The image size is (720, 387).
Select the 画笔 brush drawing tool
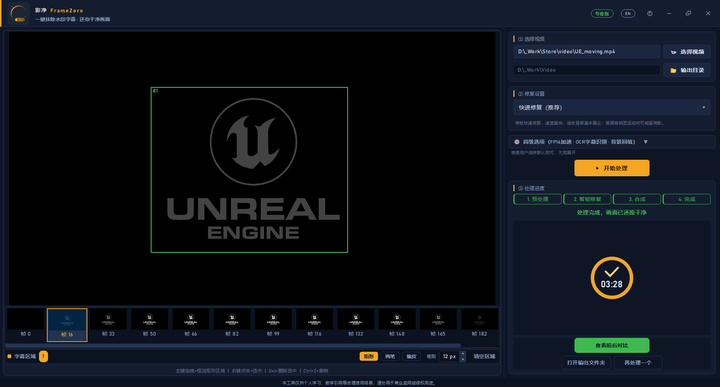pyautogui.click(x=390, y=356)
